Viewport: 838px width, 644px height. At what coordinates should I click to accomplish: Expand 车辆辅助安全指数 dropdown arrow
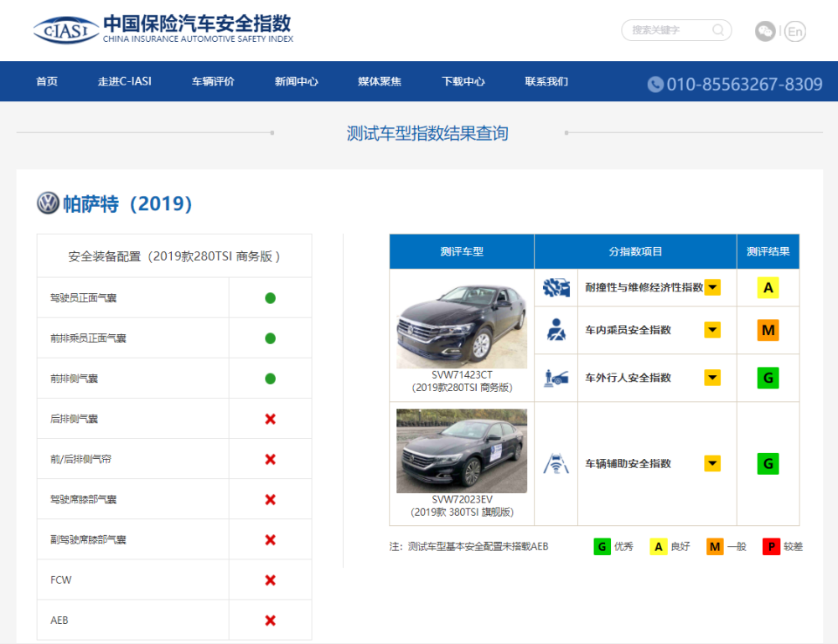tap(712, 463)
